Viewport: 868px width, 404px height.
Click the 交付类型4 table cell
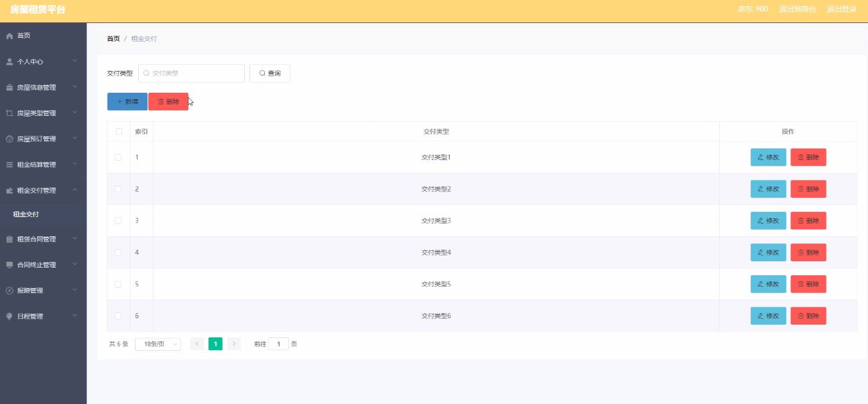[x=436, y=252]
